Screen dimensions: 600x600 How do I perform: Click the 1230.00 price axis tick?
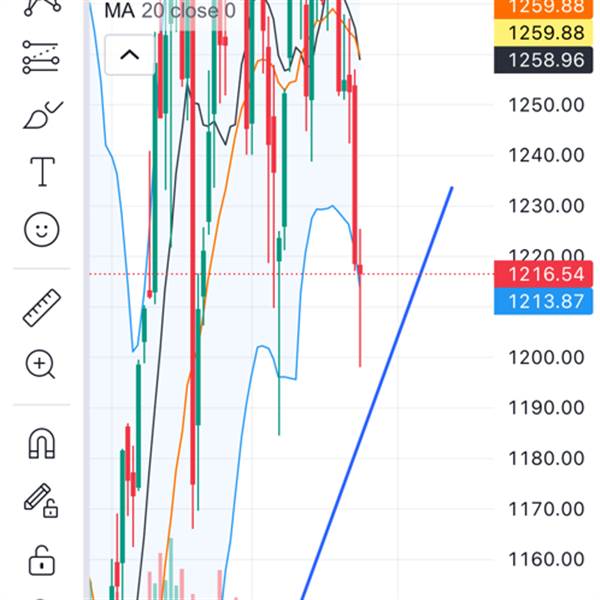pos(546,206)
